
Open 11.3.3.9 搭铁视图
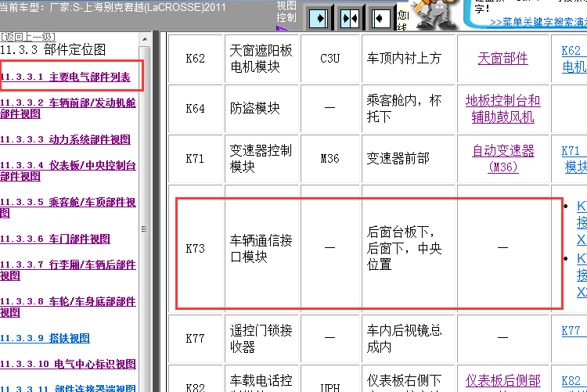pyautogui.click(x=45, y=338)
